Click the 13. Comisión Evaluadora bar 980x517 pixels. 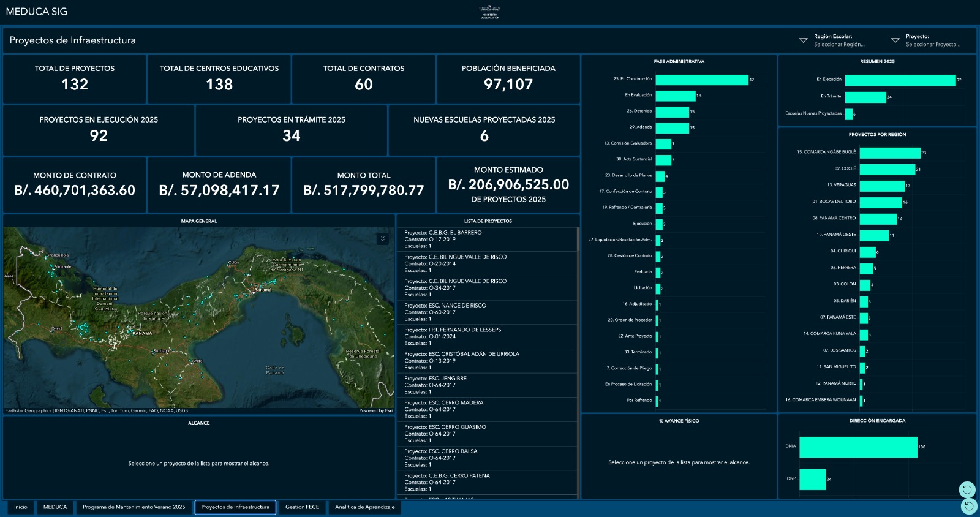coord(663,144)
